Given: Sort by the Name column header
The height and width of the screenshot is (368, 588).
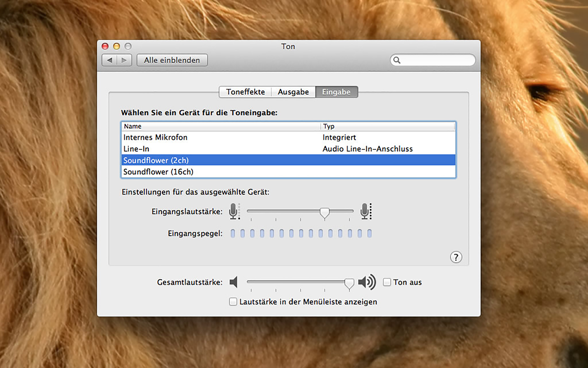Looking at the screenshot, I should (221, 126).
